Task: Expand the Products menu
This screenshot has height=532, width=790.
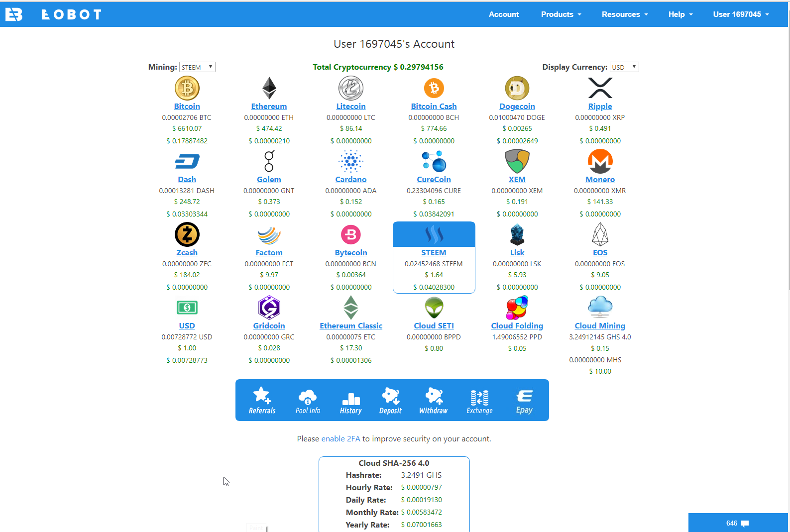Action: point(561,14)
